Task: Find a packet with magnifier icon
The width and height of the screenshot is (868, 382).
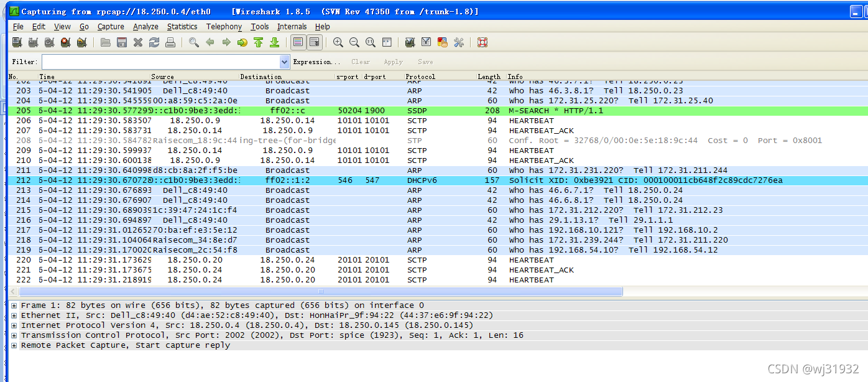Action: (x=194, y=42)
